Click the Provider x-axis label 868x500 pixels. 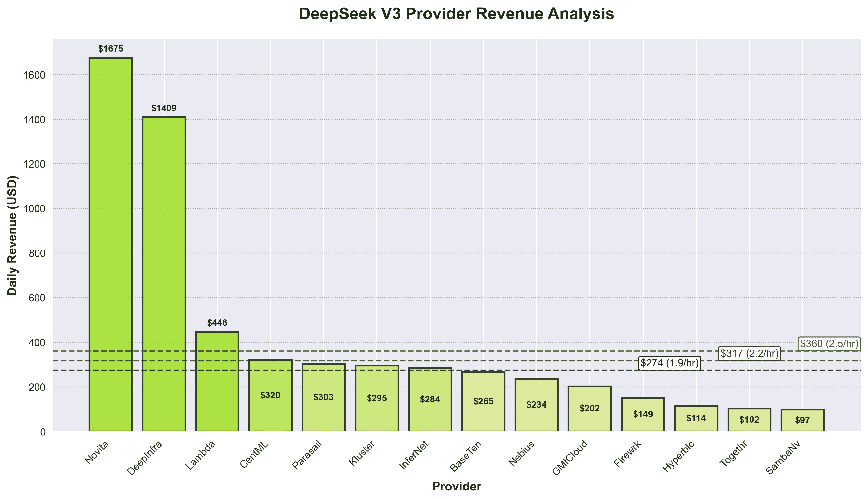(x=456, y=487)
